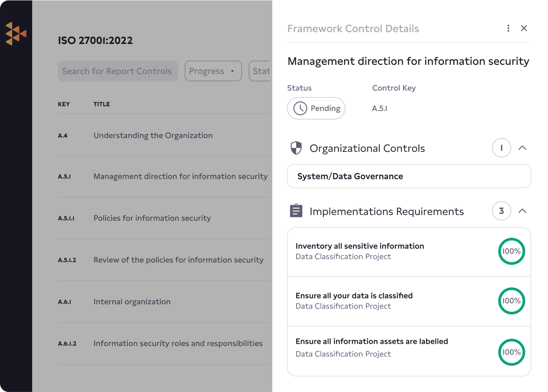Select the A.4 Understanding the Organization row
The height and width of the screenshot is (392, 548).
[x=153, y=135]
